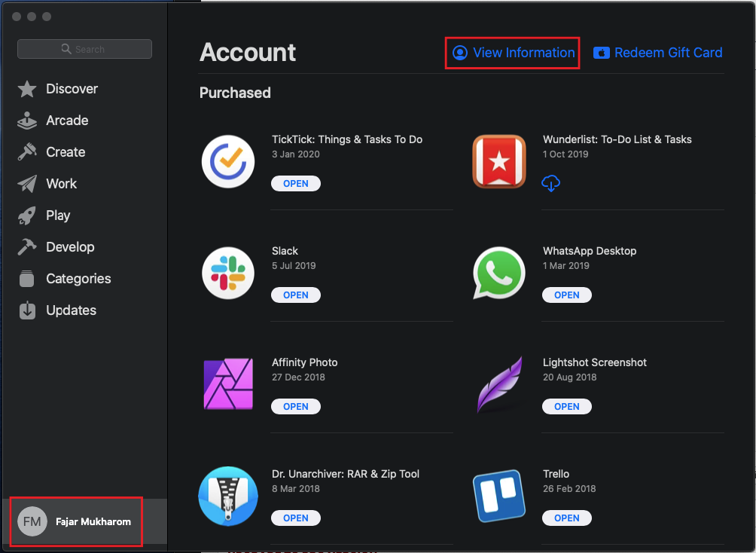Viewport: 756px width, 553px height.
Task: Download Wunderlist via the cloud icon
Action: coord(550,183)
